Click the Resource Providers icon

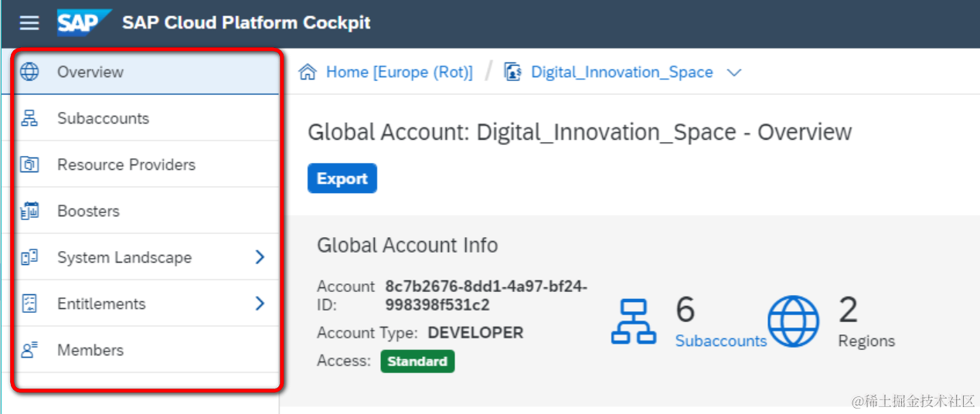point(29,165)
